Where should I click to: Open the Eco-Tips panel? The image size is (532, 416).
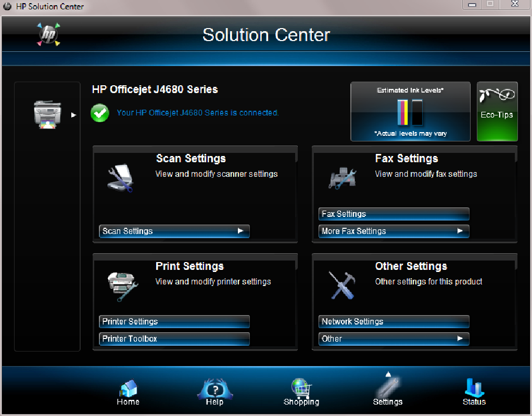pos(497,111)
